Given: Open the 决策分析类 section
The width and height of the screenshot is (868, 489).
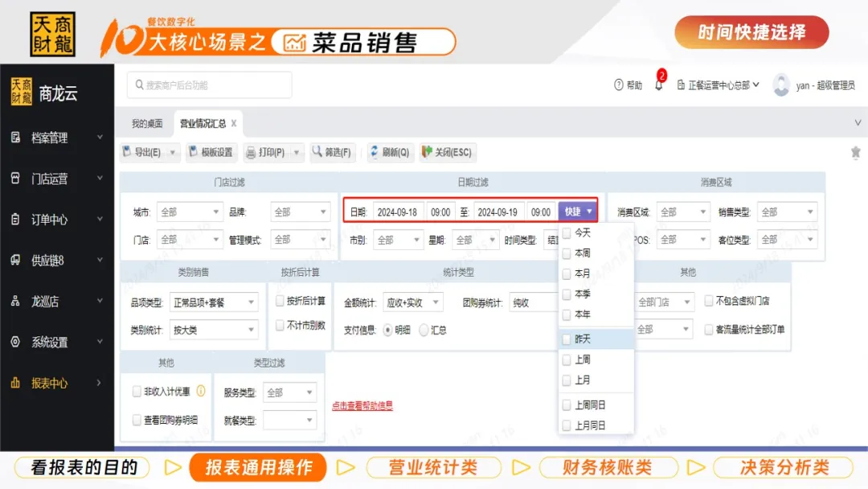Looking at the screenshot, I should pos(784,467).
